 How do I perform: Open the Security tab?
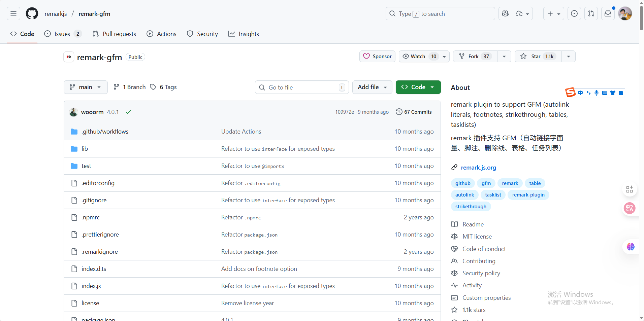pyautogui.click(x=202, y=34)
